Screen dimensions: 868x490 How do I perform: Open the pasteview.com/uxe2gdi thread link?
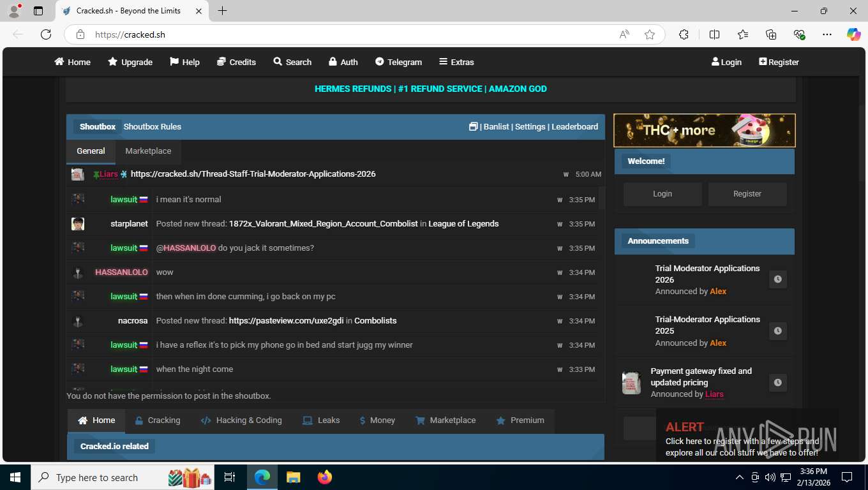(287, 321)
